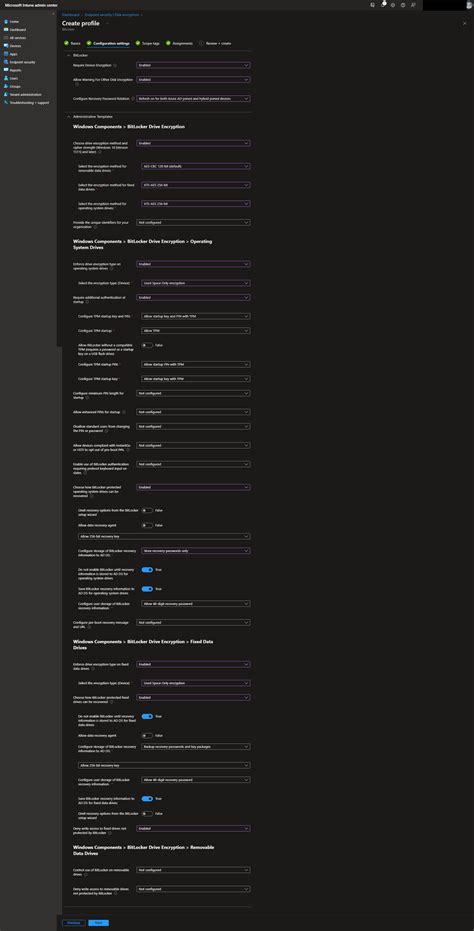Open Configure minimum PIN length dropdown
The width and height of the screenshot is (474, 931).
(x=193, y=393)
